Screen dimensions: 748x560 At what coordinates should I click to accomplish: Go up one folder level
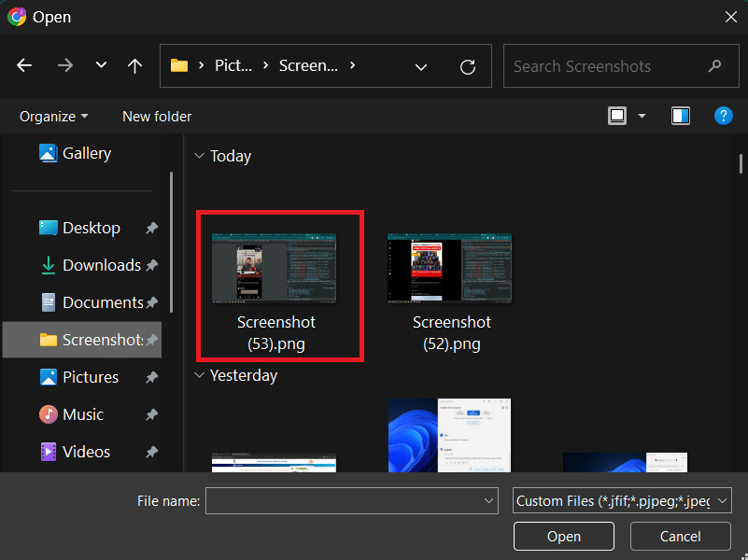135,65
